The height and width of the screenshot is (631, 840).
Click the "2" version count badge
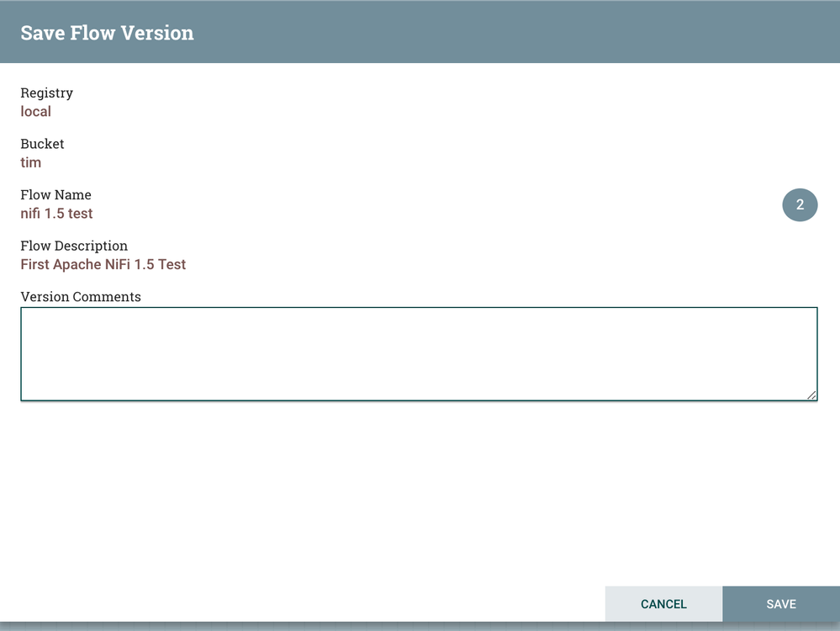click(800, 204)
